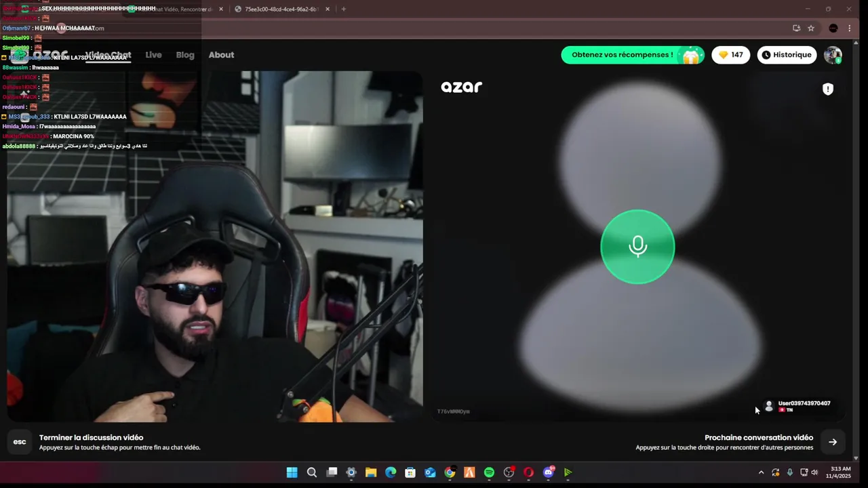This screenshot has width=868, height=488.
Task: Open the browser profile icon
Action: tap(833, 28)
